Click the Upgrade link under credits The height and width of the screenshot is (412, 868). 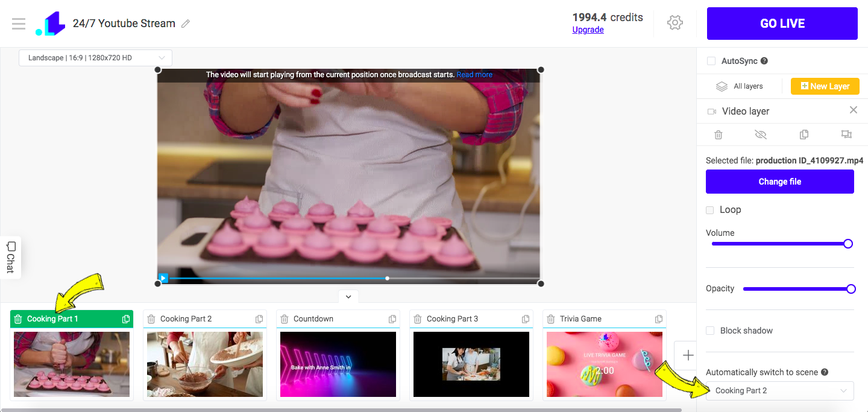click(x=587, y=30)
